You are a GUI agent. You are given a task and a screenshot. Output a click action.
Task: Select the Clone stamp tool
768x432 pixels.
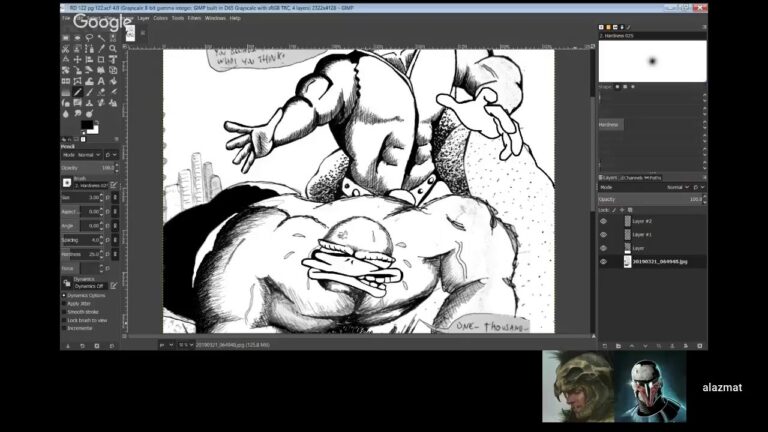(x=89, y=102)
